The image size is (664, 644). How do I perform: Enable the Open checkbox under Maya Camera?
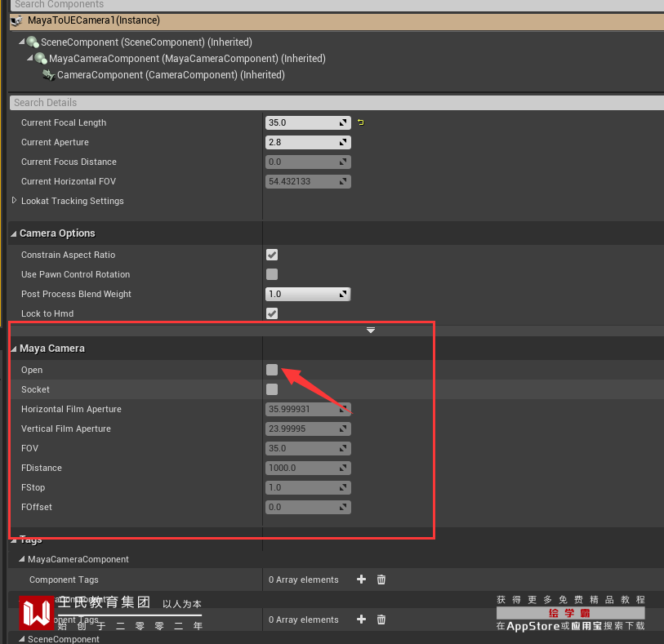point(272,370)
